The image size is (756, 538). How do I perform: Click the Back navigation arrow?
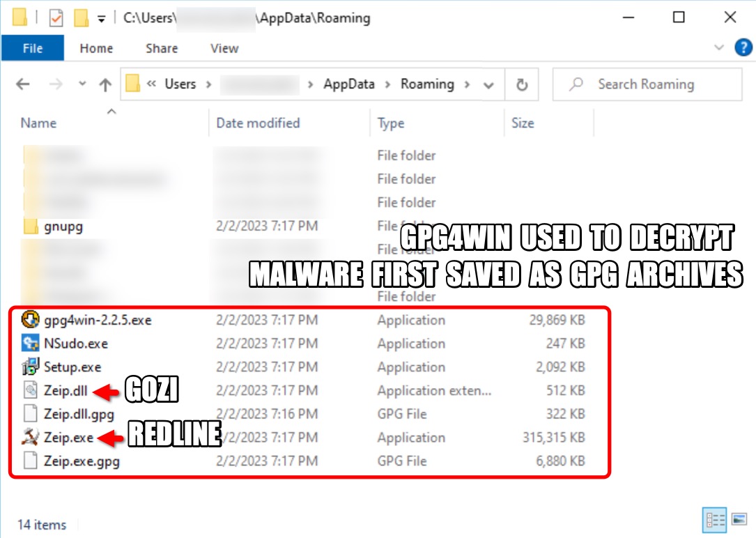(23, 84)
